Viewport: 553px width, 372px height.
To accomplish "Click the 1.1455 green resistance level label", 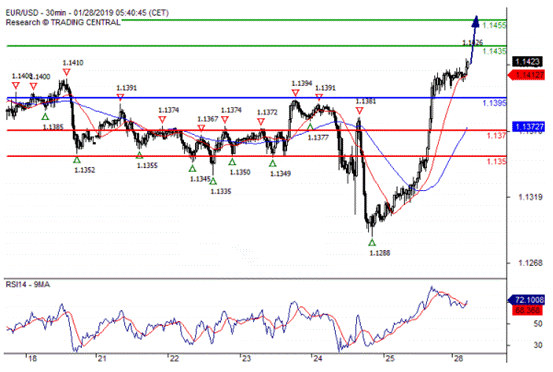I will click(494, 25).
